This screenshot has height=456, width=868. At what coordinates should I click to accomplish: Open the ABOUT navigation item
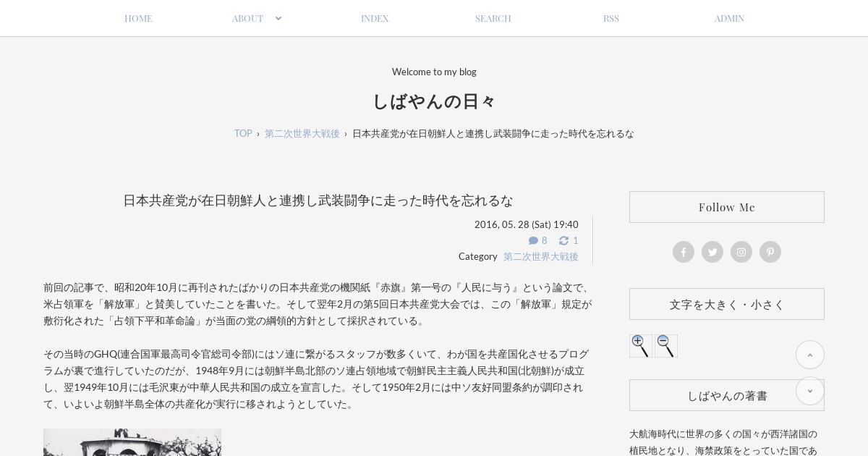click(x=247, y=18)
